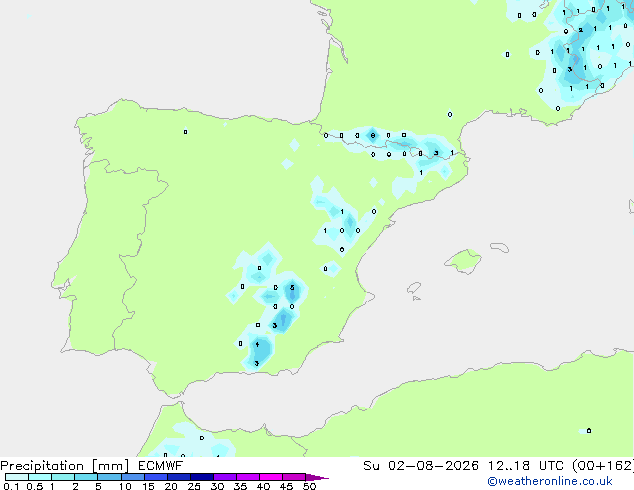The height and width of the screenshot is (490, 634).
Task: Click the ECMWF model label
Action: pyautogui.click(x=161, y=466)
